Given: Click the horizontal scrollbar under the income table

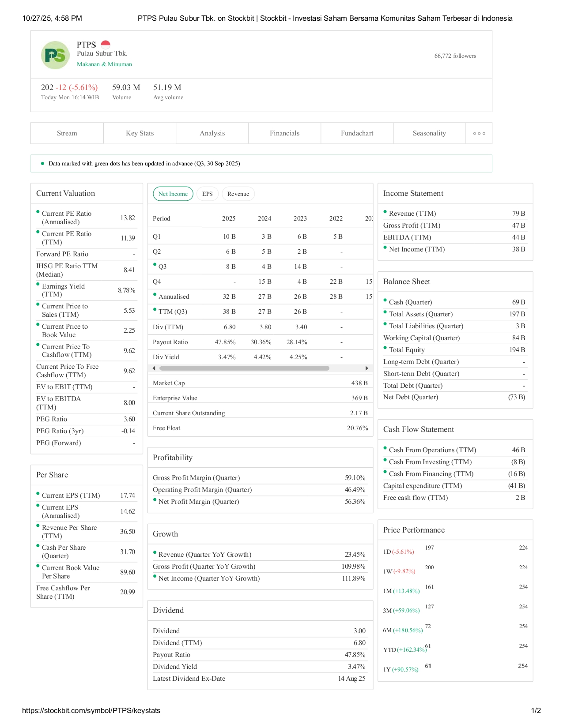Looking at the screenshot, I should (244, 368).
